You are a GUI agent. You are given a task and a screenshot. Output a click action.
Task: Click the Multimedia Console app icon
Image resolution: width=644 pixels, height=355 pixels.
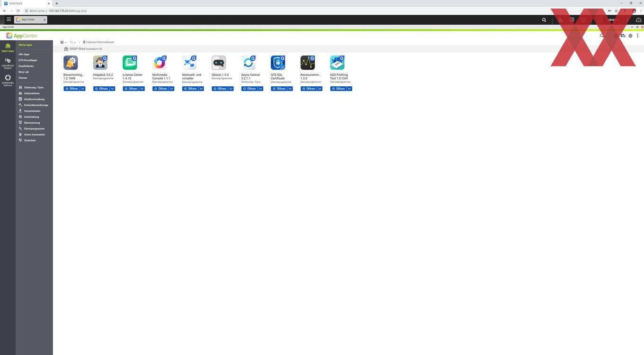160,63
